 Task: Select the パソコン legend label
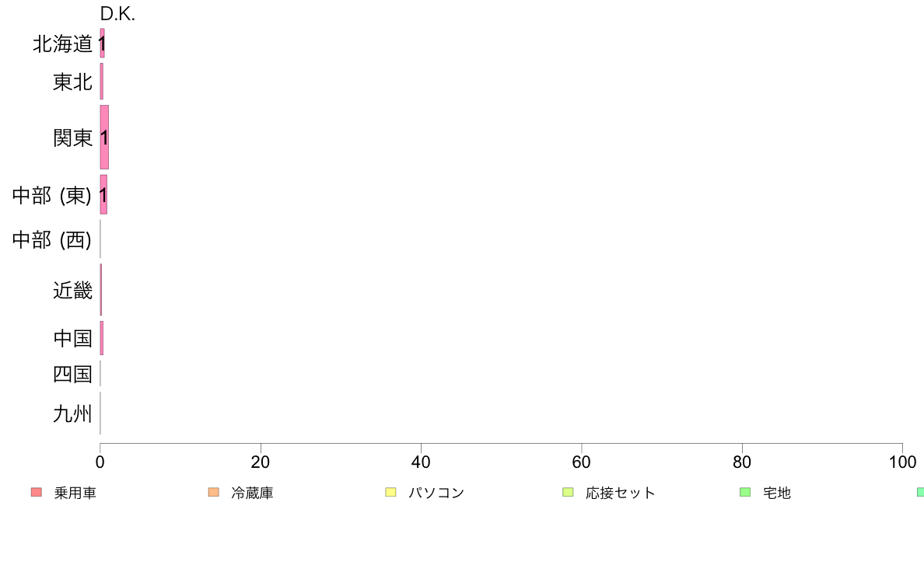tap(436, 493)
